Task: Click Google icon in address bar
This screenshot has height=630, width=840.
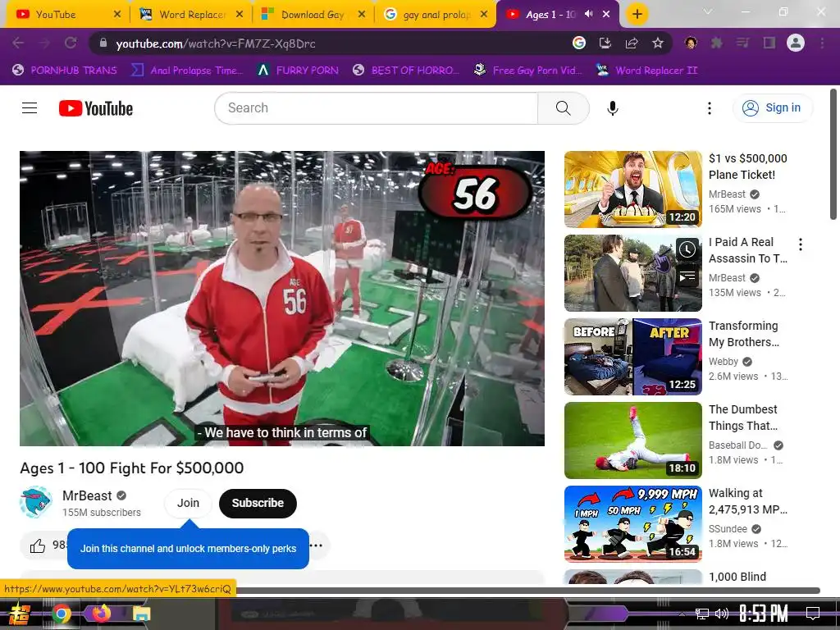Action: [578, 43]
